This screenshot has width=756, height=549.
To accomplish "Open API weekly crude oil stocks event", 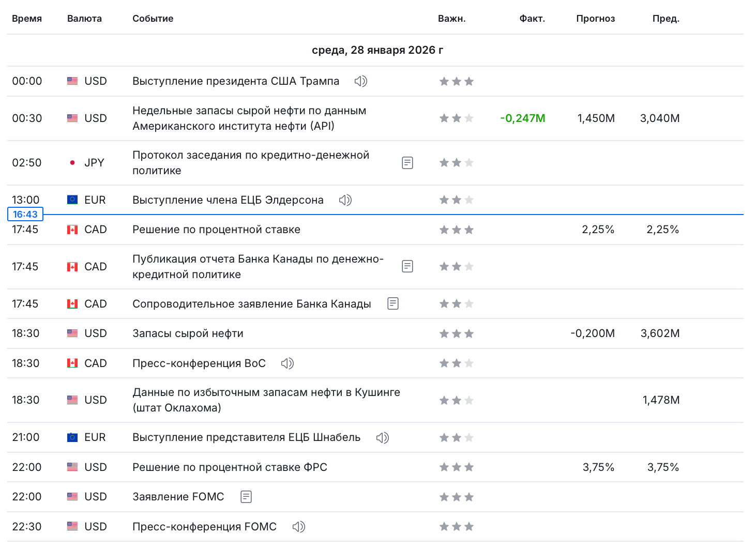I will coord(249,118).
